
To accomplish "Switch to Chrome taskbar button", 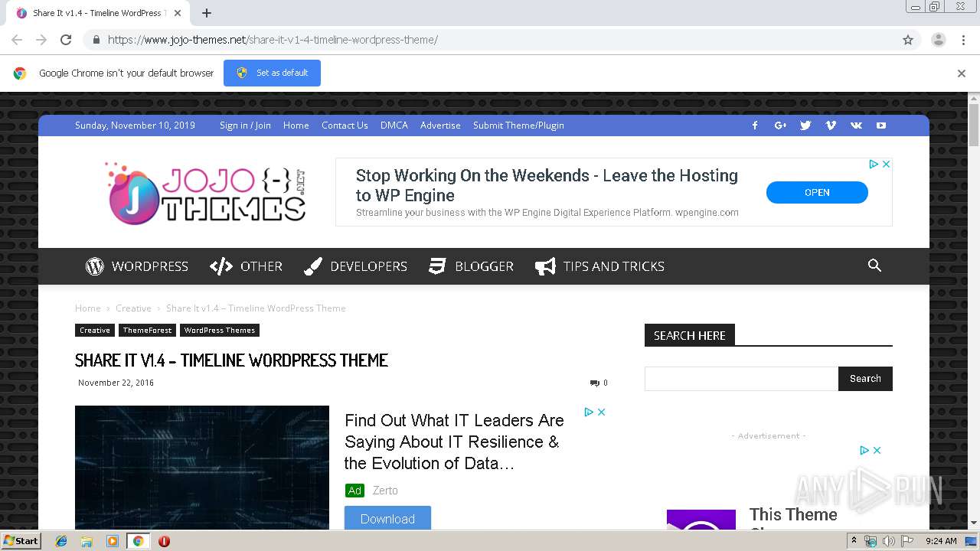I will coord(138,541).
